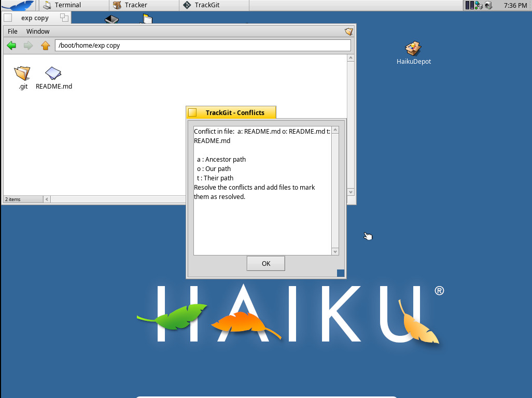Open the ProcessController tray icon
Screen dimensions: 532x398
click(470, 5)
